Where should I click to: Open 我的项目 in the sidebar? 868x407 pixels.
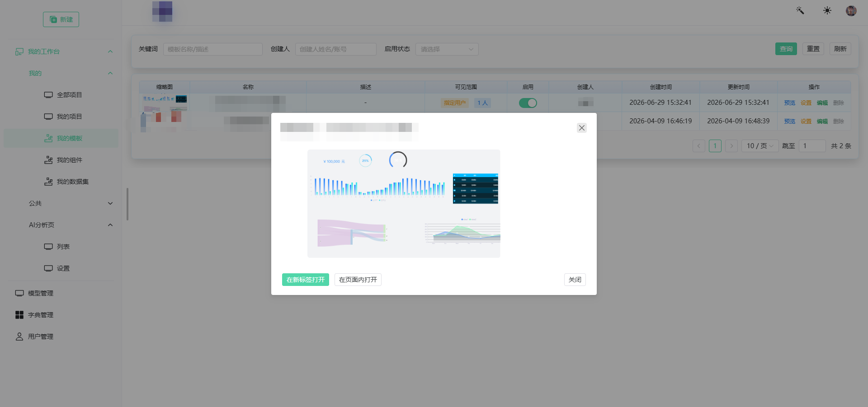[61, 117]
